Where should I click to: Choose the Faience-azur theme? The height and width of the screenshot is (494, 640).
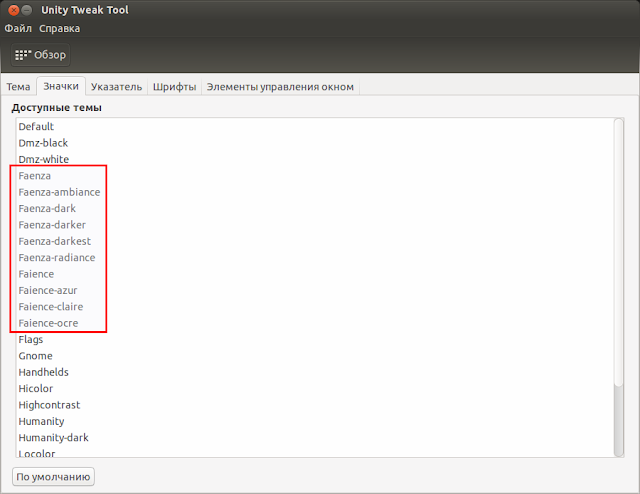315,290
